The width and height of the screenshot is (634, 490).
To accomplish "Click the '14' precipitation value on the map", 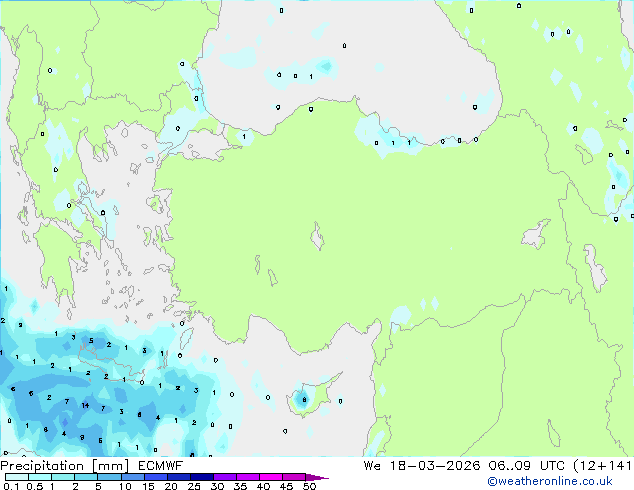I will [85, 405].
